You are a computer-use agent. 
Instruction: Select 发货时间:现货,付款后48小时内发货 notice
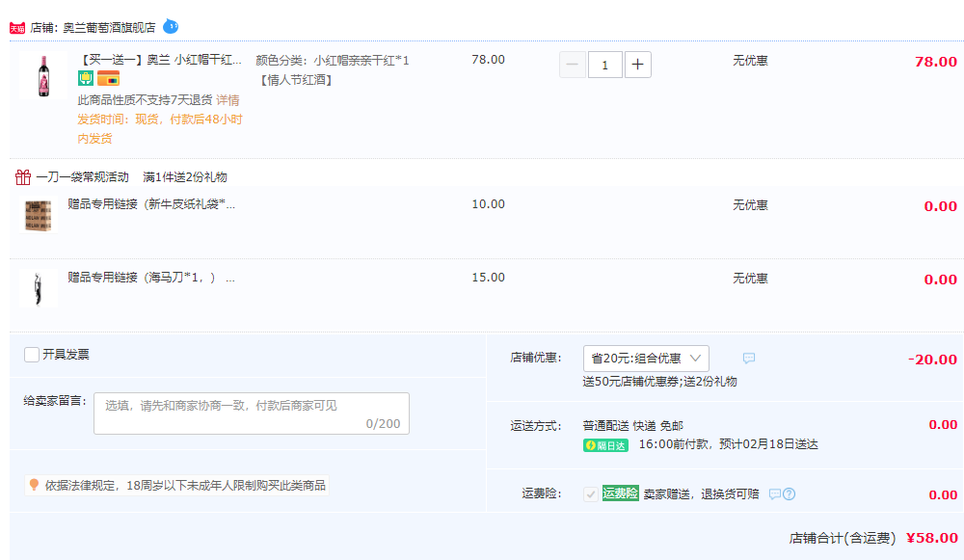(x=160, y=129)
